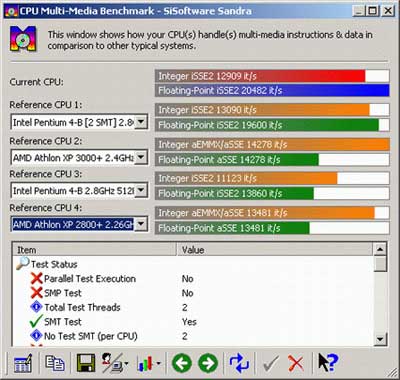The height and width of the screenshot is (380, 400).
Task: Expand the Reference CPU 1 dropdown
Action: click(141, 122)
